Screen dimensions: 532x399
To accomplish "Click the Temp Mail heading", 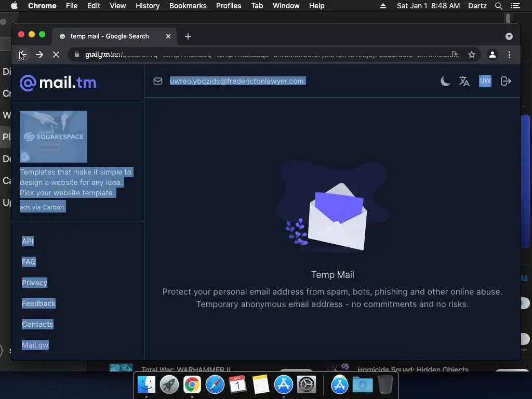I will coord(332,275).
